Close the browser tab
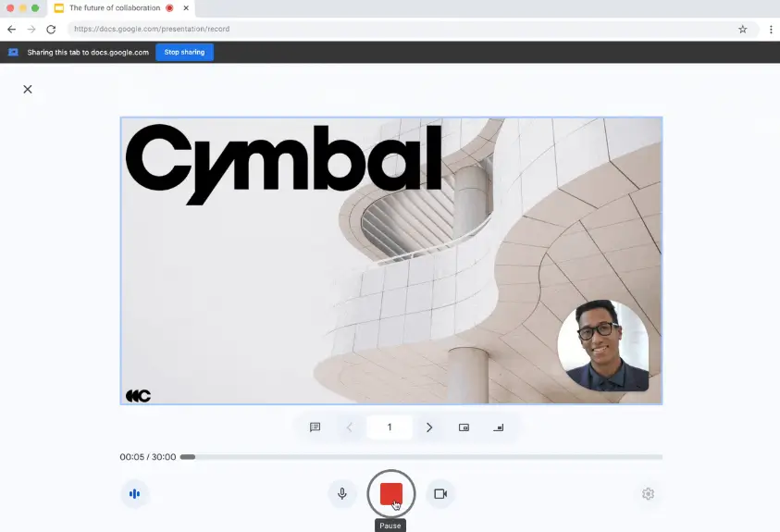The width and height of the screenshot is (780, 532). pyautogui.click(x=186, y=8)
